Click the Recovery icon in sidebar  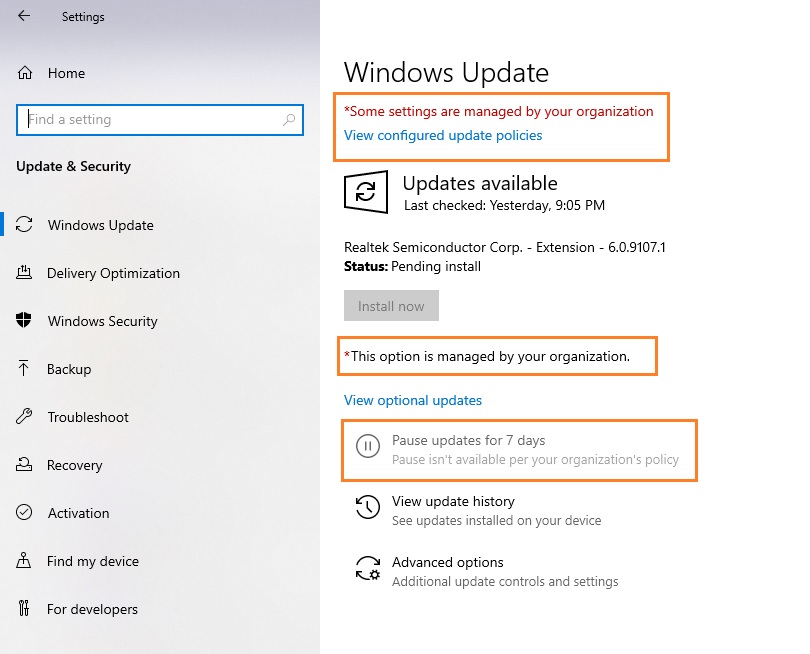click(24, 464)
